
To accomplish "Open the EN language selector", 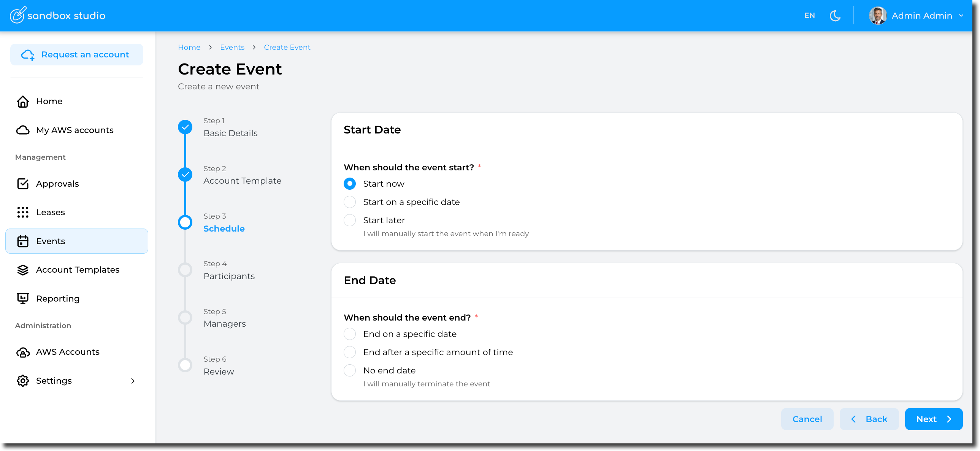I will coord(809,16).
